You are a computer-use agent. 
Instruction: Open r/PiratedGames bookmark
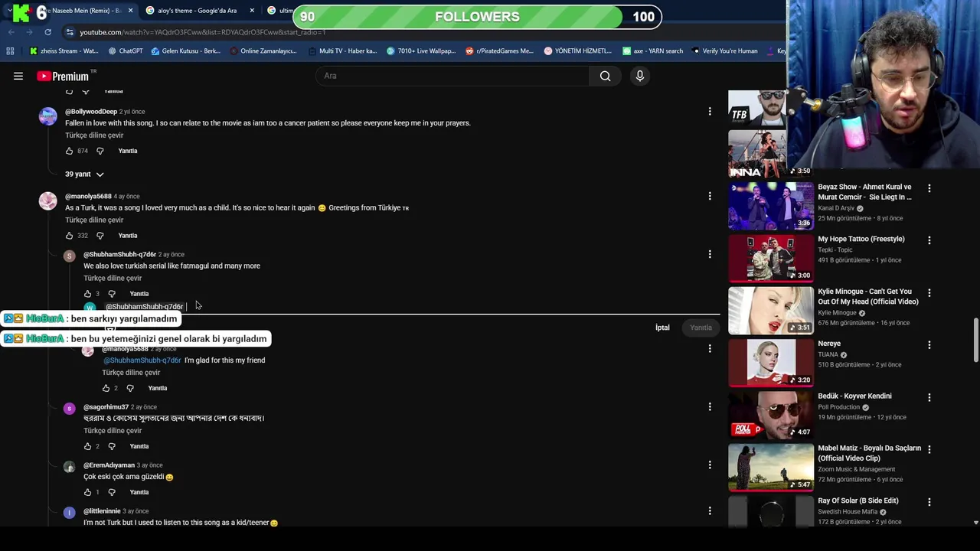point(499,51)
